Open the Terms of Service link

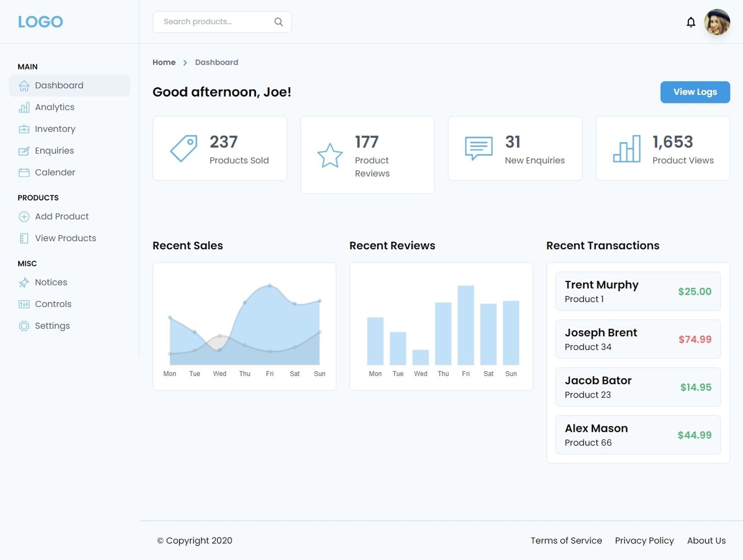point(566,540)
